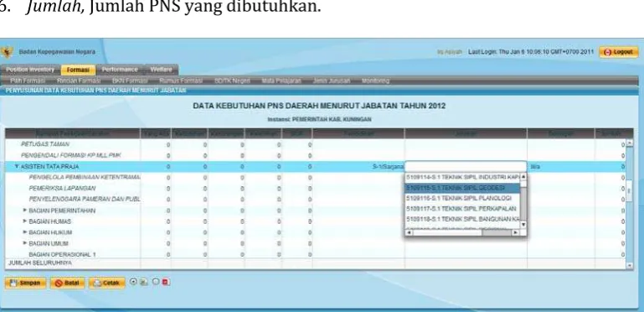This screenshot has width=644, height=312.
Task: Click the jurusan input field above the dropdown list
Action: 466,166
